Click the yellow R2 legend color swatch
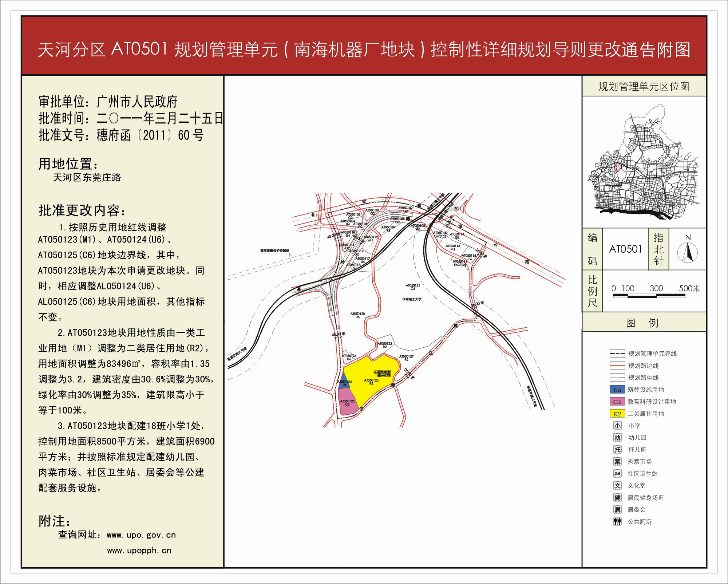 617,414
